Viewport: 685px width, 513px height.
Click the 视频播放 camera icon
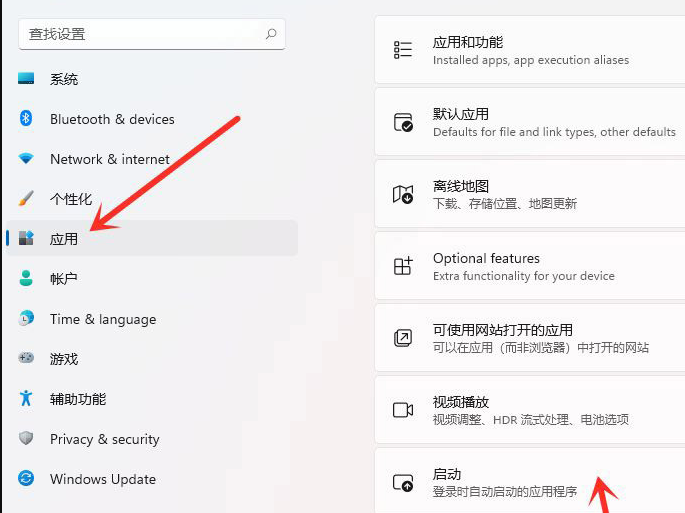403,410
